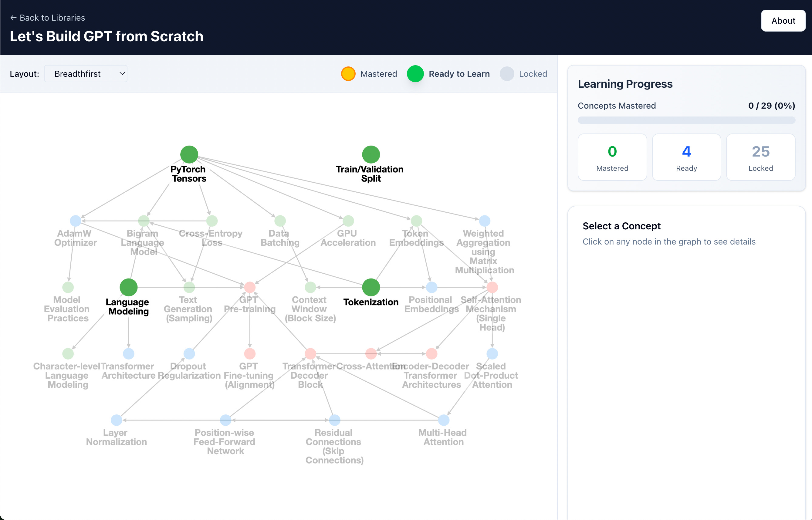
Task: Click the concepts mastered progress bar
Action: [x=686, y=120]
